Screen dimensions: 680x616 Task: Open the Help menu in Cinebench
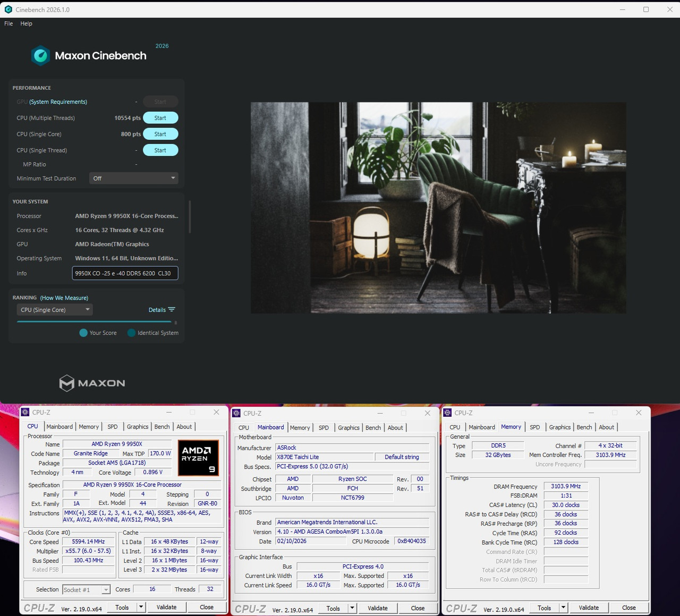click(x=27, y=23)
